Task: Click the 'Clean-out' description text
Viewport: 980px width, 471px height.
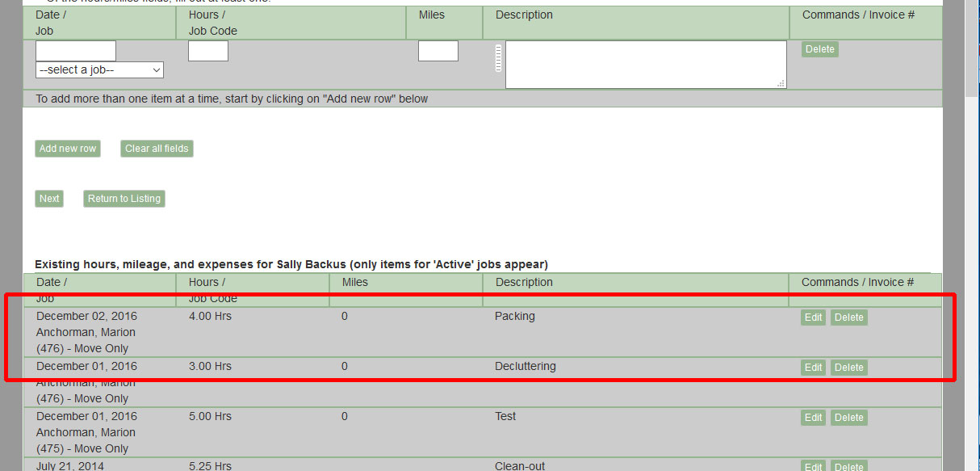Action: (x=520, y=466)
